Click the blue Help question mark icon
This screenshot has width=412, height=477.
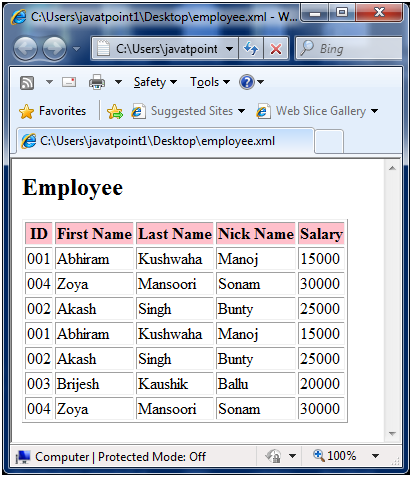(247, 82)
